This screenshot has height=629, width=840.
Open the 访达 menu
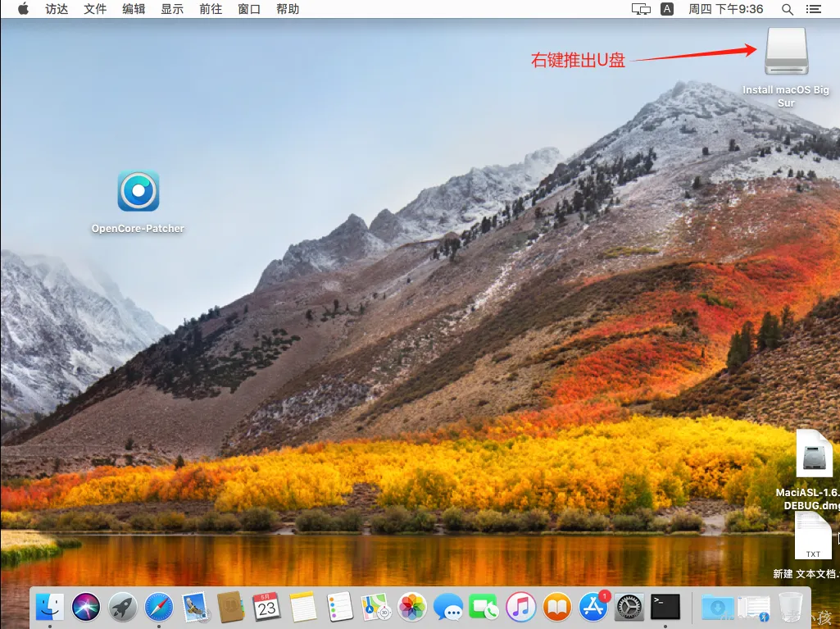tap(57, 9)
